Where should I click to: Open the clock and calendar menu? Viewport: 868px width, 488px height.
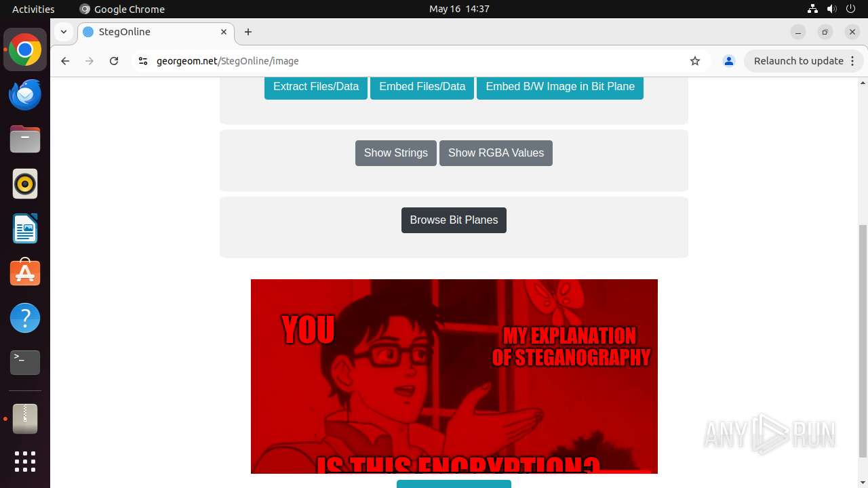click(x=459, y=9)
